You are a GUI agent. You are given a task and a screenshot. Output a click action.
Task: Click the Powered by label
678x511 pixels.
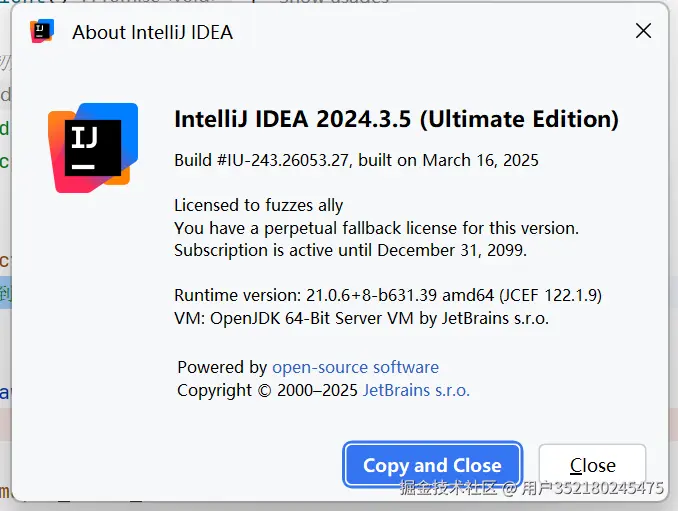coord(222,367)
